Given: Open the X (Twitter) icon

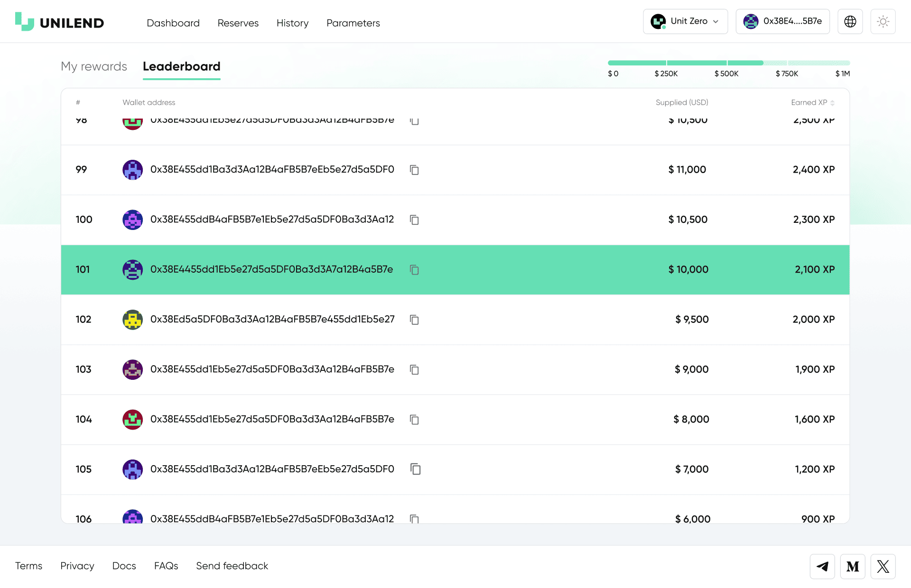Looking at the screenshot, I should click(x=883, y=566).
